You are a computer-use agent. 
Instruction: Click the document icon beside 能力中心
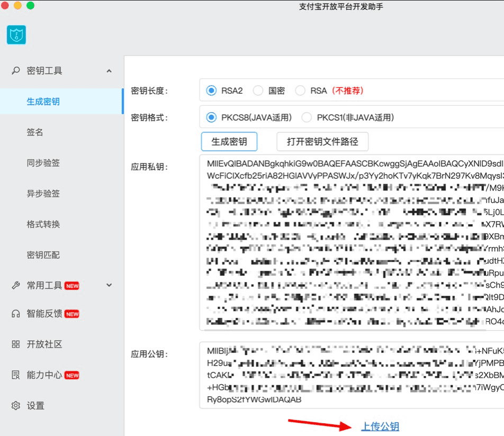point(16,375)
